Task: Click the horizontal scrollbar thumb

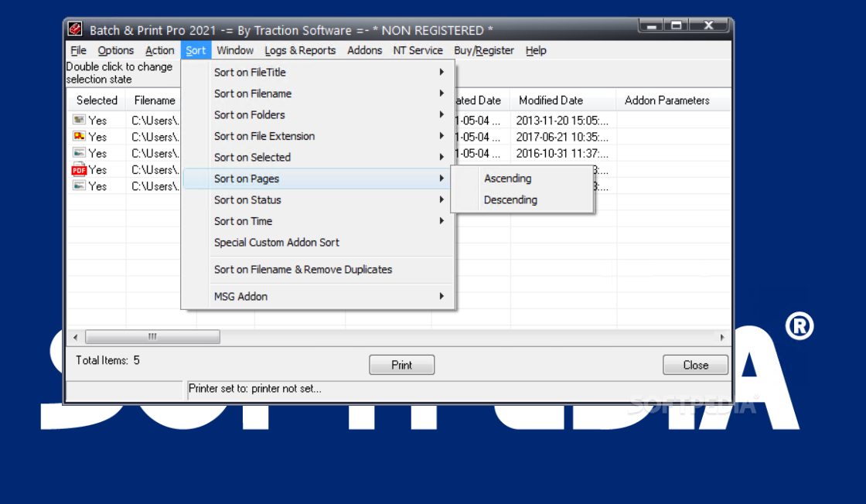Action: 152,337
